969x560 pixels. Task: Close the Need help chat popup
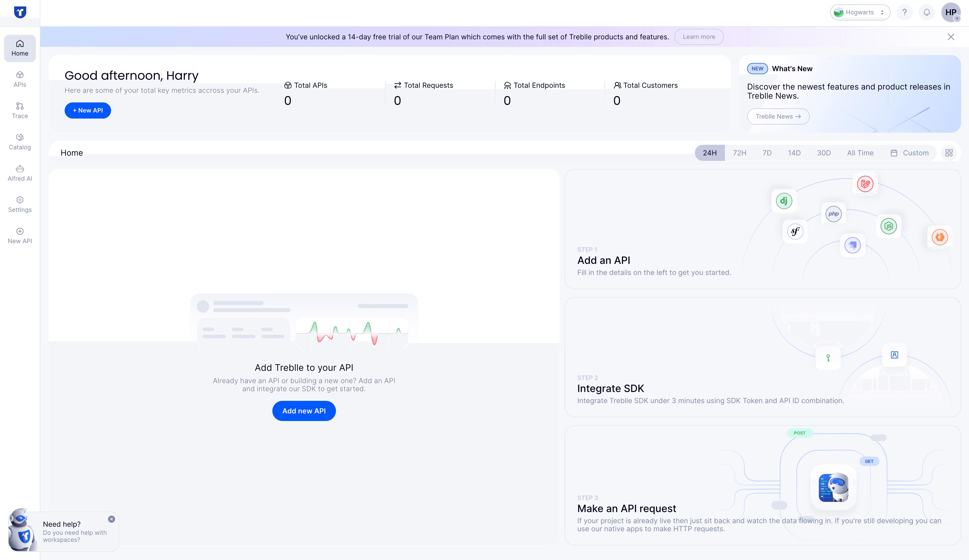pos(112,519)
